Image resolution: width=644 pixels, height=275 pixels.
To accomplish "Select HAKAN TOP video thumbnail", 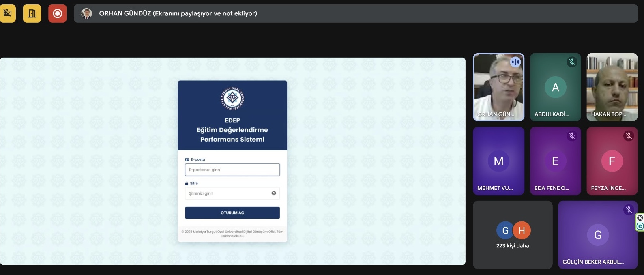I will 612,87.
